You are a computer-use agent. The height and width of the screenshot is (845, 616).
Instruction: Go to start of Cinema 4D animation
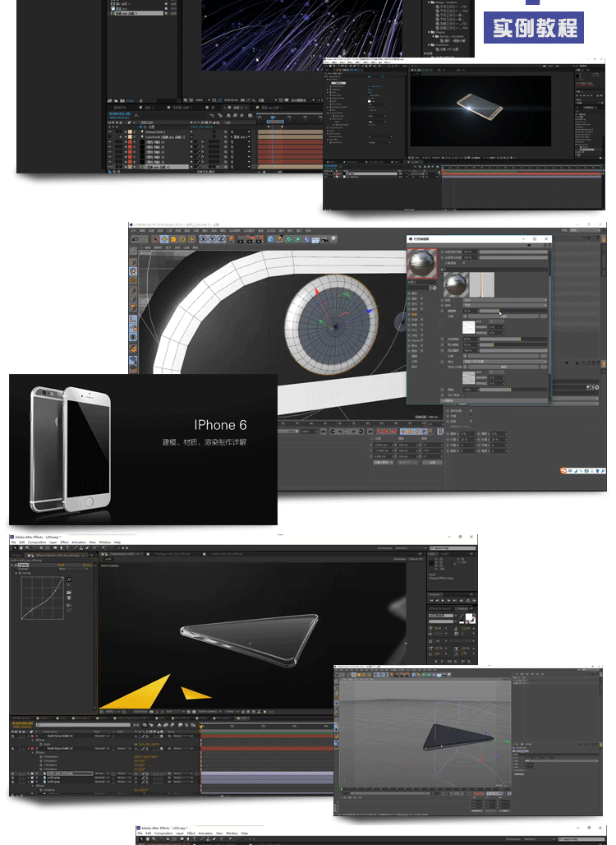(x=324, y=431)
